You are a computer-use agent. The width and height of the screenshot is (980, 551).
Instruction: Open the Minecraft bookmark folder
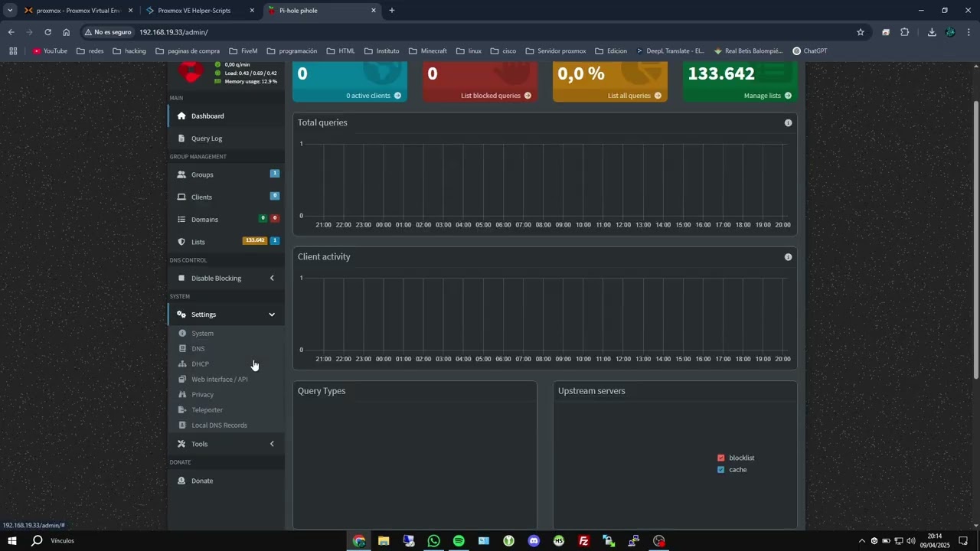pyautogui.click(x=427, y=51)
